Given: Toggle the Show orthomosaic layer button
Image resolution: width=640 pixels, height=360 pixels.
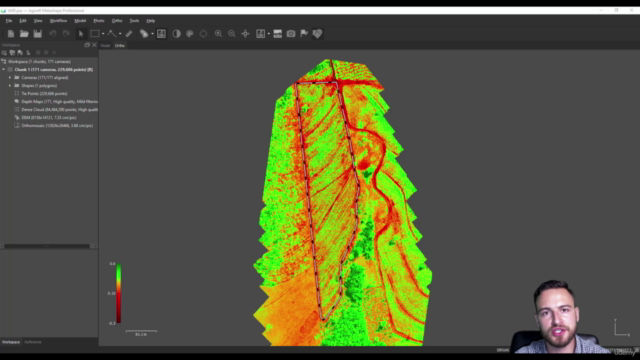Looking at the screenshot, I should (x=260, y=34).
